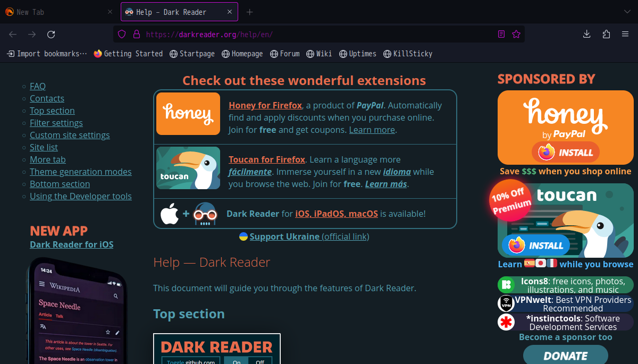Follow the Dark Reader for iOS link
Screen dimensions: 638x364
72,244
